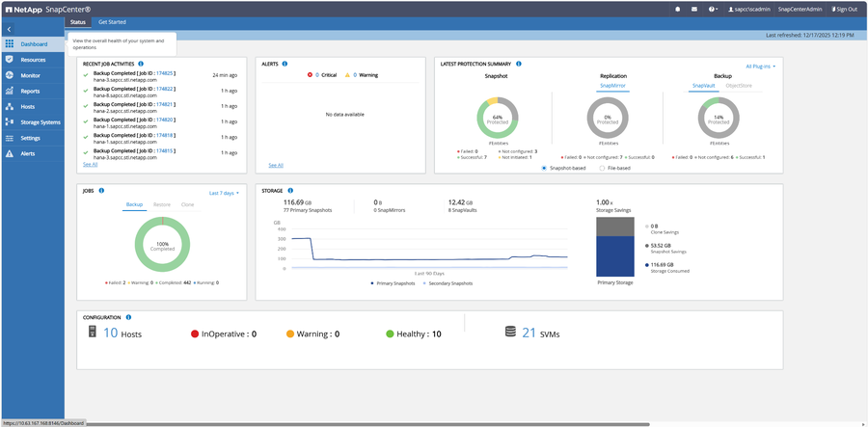Click the Storage Systems icon

coord(10,122)
